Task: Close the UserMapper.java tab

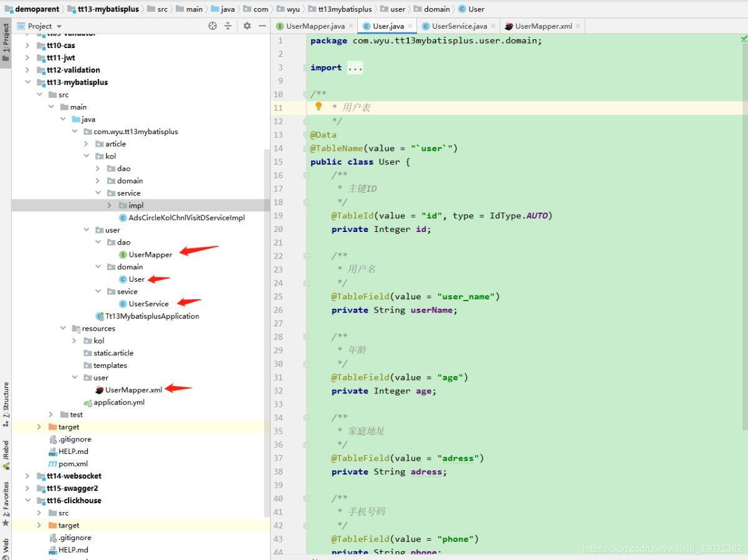Action: pos(351,26)
